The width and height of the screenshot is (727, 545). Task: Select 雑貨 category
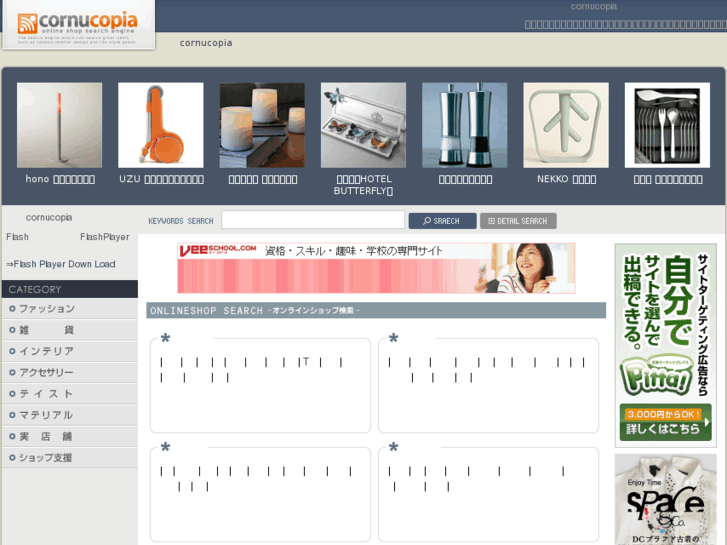point(70,330)
